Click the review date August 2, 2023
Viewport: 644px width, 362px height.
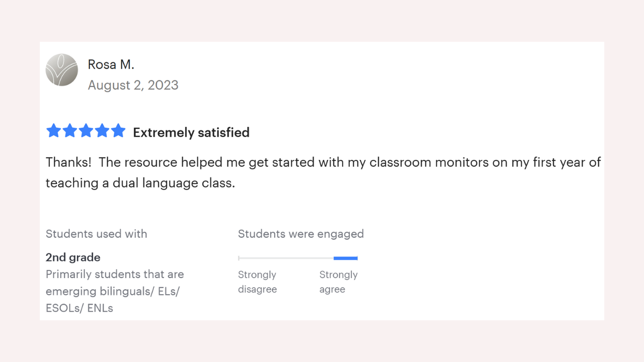click(133, 85)
